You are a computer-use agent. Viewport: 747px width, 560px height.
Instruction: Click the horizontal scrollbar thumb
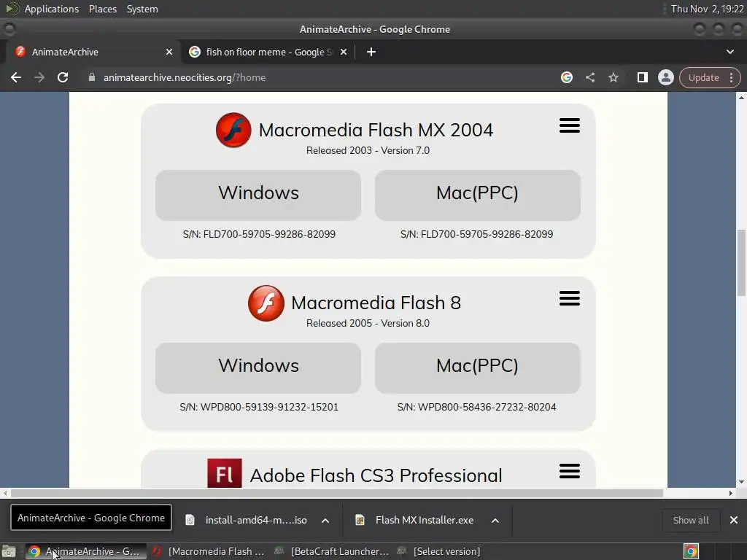pyautogui.click(x=337, y=494)
